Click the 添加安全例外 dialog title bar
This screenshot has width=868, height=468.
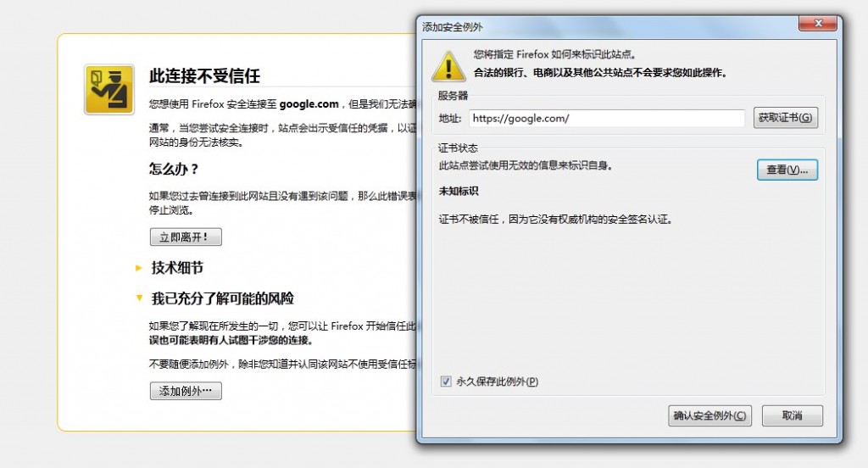[x=593, y=26]
